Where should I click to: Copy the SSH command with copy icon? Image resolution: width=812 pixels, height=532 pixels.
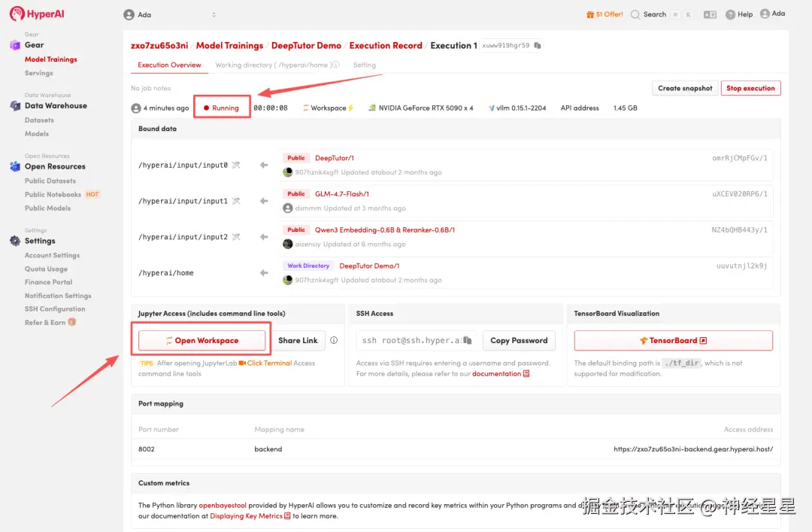click(468, 340)
